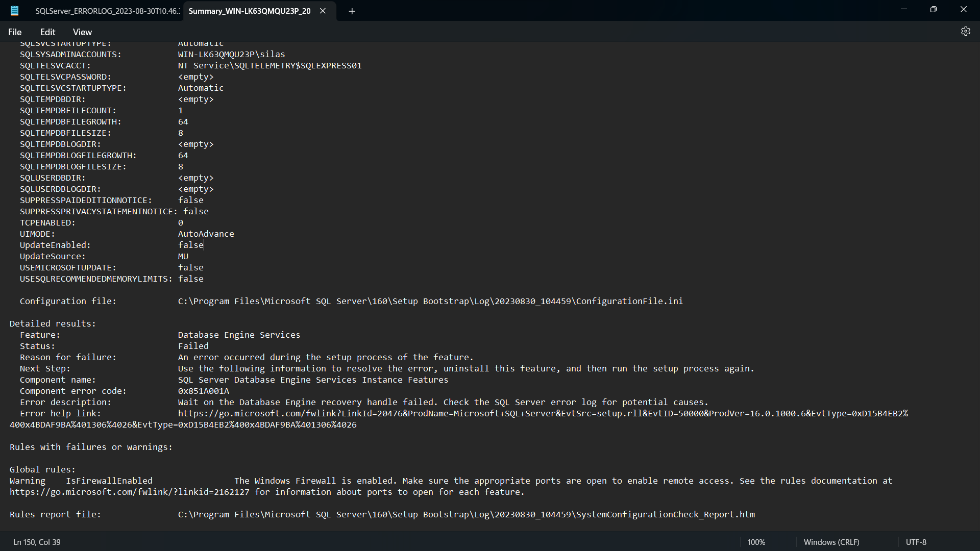Click the 'Detailed results:' heading

(53, 324)
